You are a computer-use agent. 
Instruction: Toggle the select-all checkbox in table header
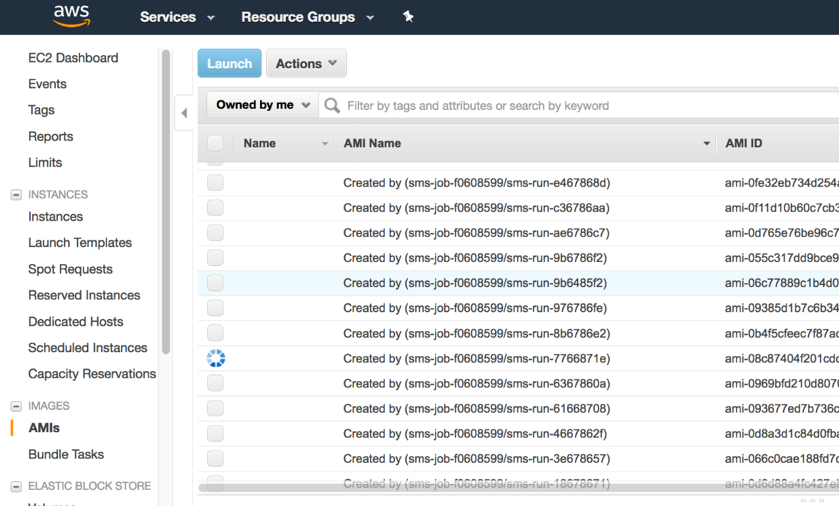(x=215, y=143)
